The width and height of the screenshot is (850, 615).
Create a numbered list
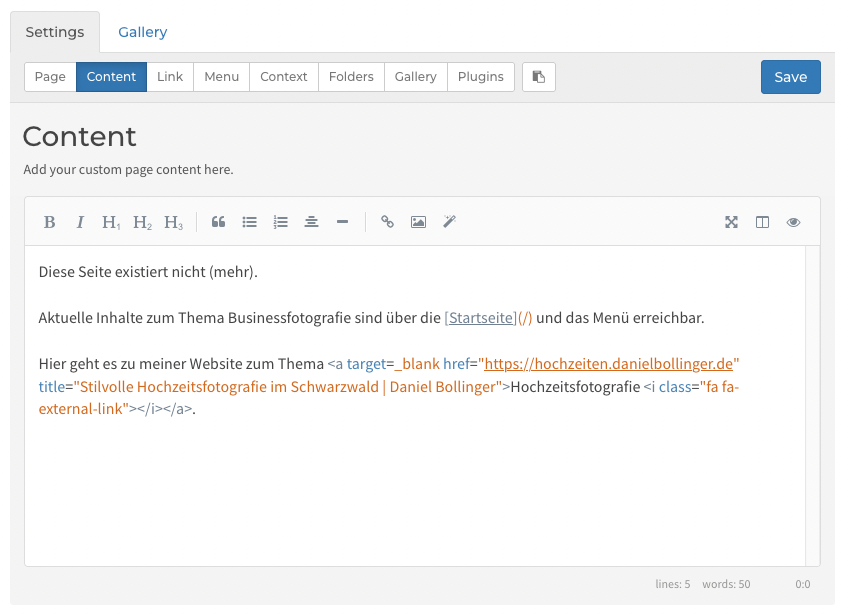point(280,222)
